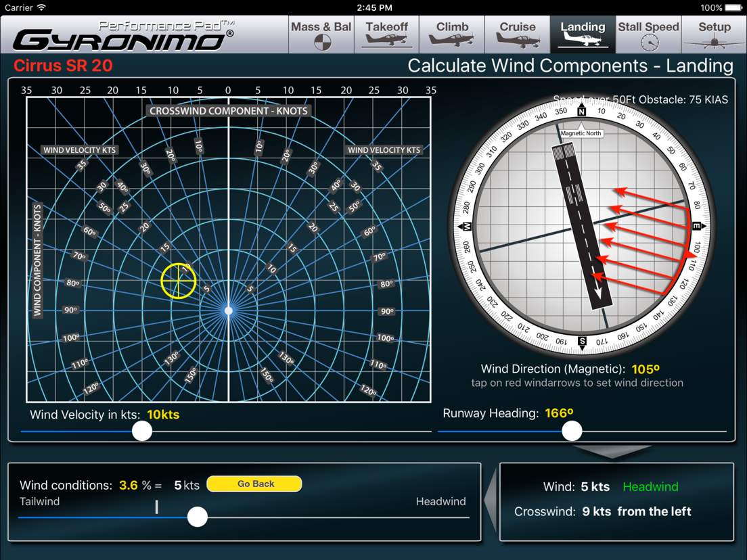Click the Tailwind/Headwind slider handle

click(197, 517)
